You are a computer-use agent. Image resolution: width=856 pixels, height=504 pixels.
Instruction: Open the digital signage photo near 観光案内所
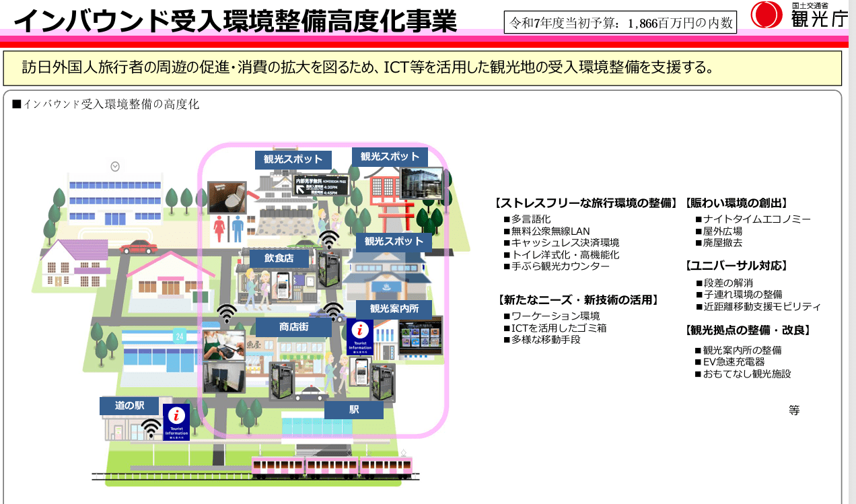[x=420, y=336]
